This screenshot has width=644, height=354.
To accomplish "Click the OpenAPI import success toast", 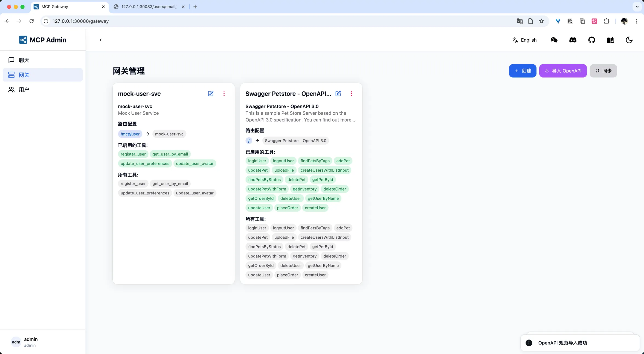I will 580,343.
